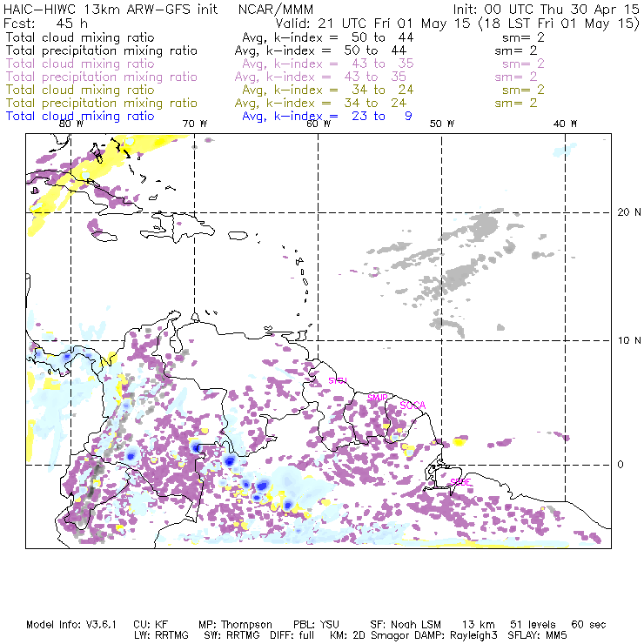Click the purple 'Total cloud mixing ratio' legend label
Viewport: 644px width, 644px height.
pos(80,64)
